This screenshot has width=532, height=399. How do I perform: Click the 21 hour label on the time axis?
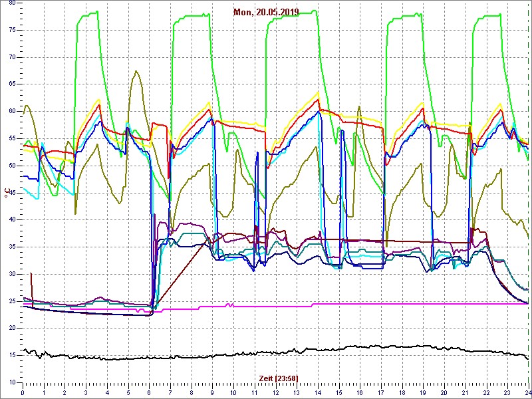[465, 393]
